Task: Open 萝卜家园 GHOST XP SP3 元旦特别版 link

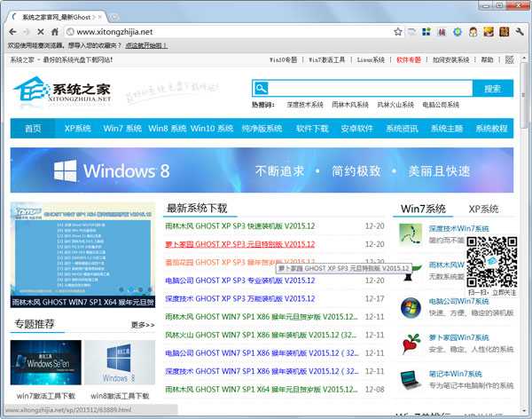Action: tap(239, 244)
